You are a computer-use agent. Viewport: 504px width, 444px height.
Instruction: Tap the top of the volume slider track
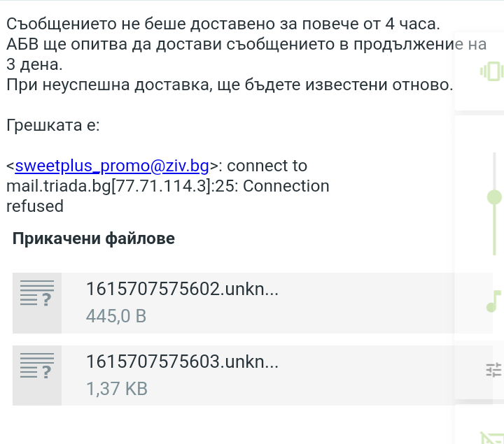(494, 155)
